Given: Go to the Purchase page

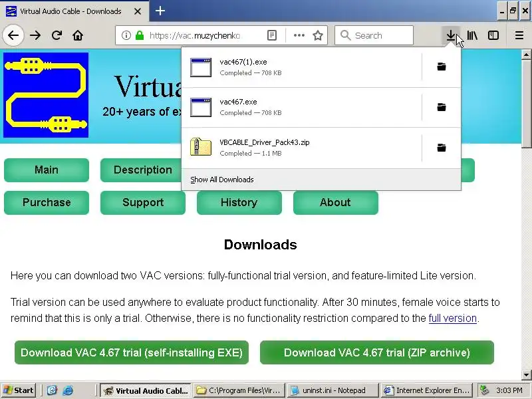Looking at the screenshot, I should [47, 203].
